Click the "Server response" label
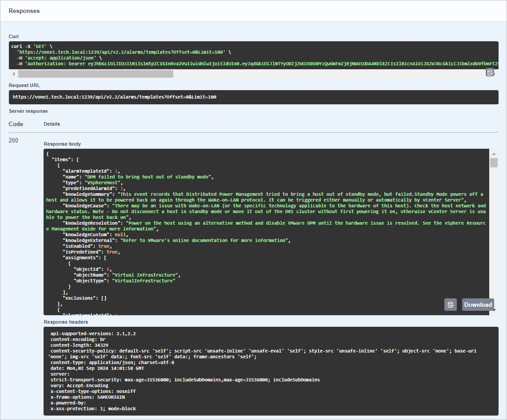 tap(28, 111)
